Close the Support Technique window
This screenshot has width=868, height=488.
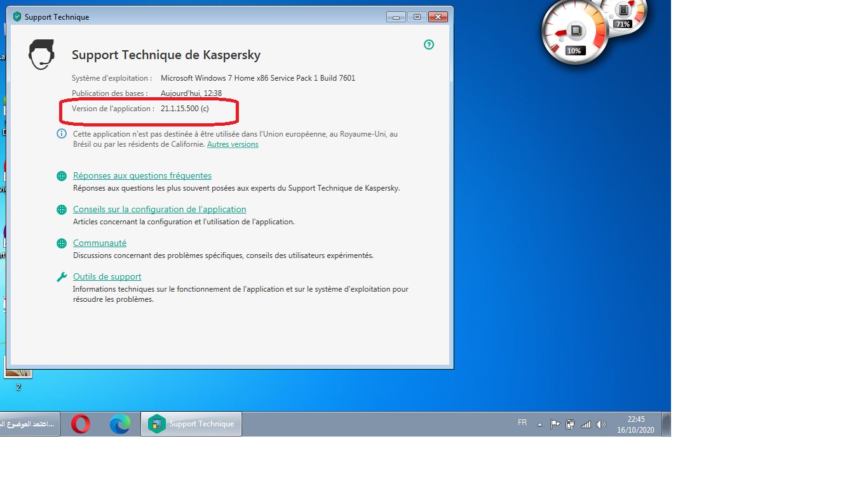(438, 17)
